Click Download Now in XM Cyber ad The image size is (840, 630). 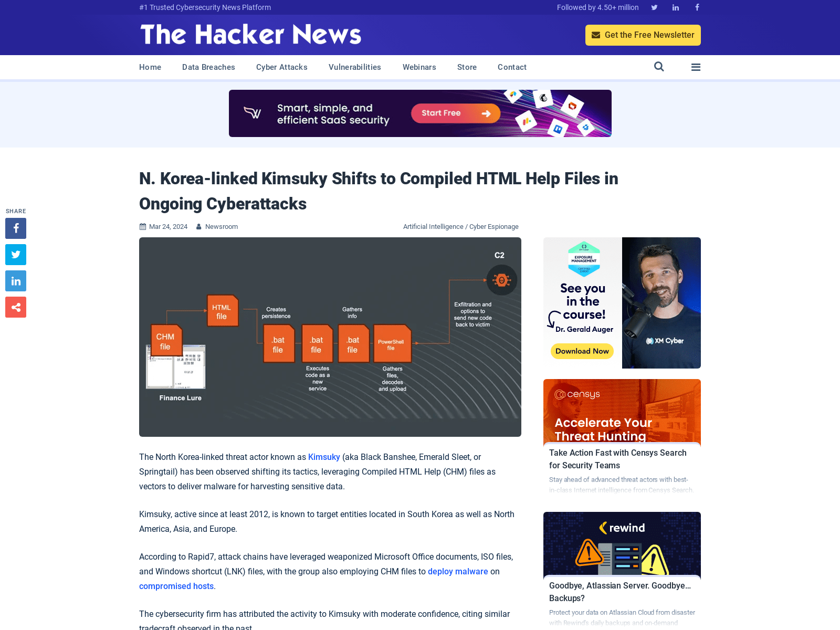pyautogui.click(x=582, y=351)
